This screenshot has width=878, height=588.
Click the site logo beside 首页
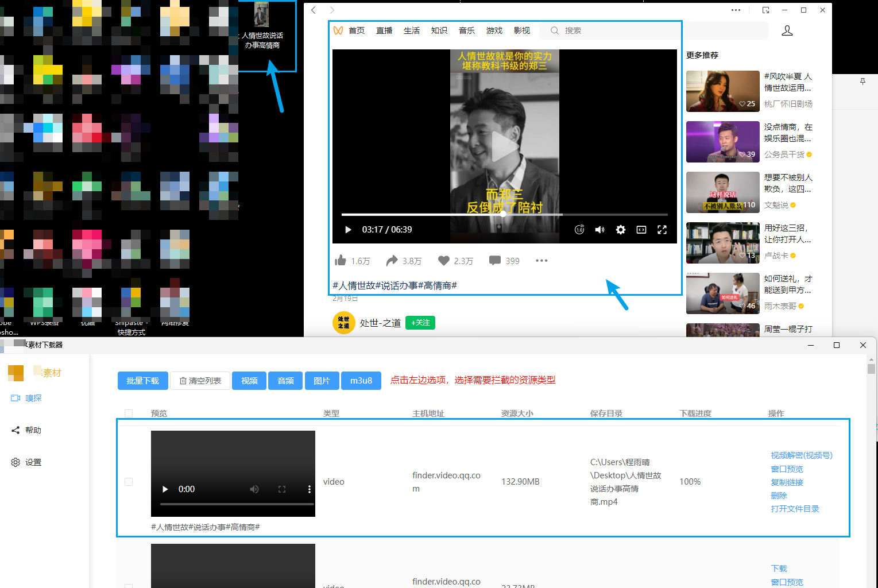[338, 30]
